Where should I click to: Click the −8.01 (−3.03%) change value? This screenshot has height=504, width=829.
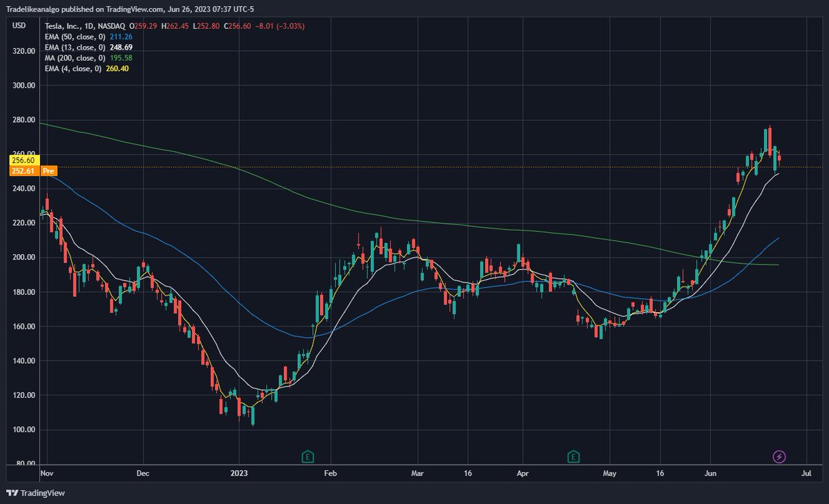point(278,26)
